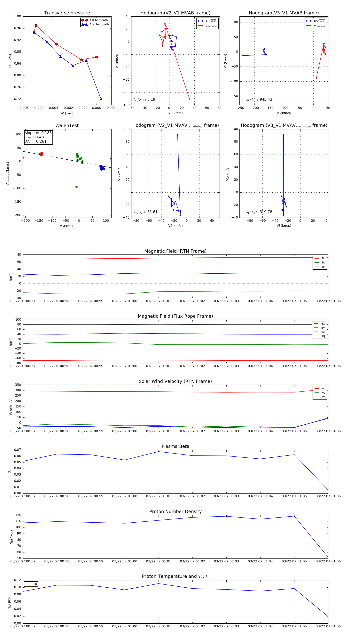Screen dimensions: 351x644
Task: Click the 'Plasma Beta' plot title
Action: 175,446
